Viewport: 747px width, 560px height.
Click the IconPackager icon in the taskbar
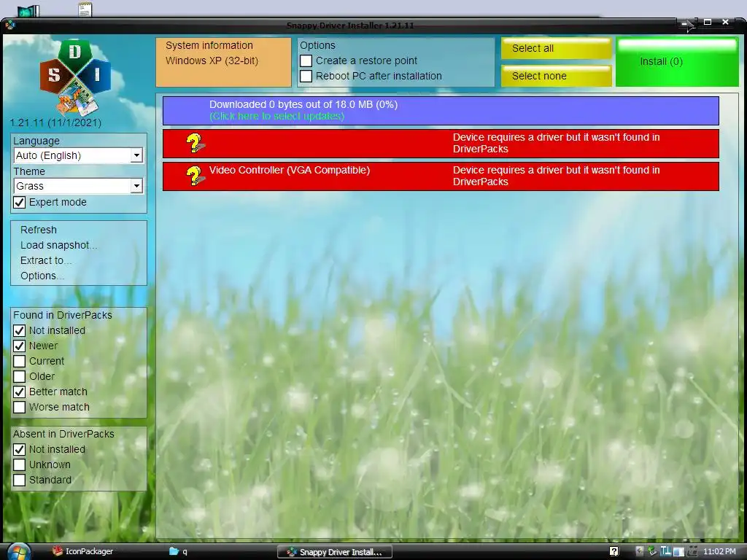point(58,551)
